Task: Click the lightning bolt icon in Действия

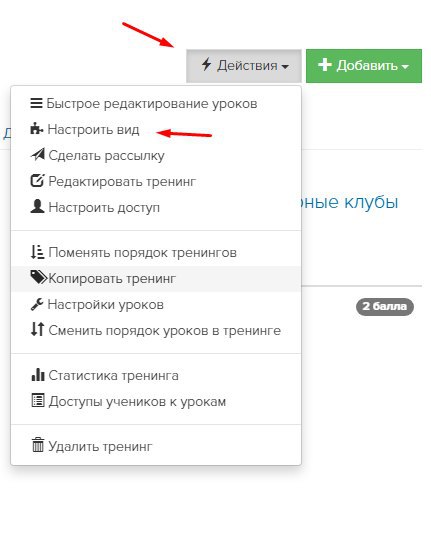Action: [206, 64]
